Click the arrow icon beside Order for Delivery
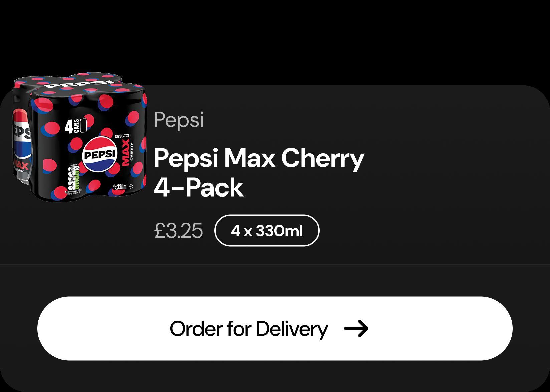This screenshot has height=392, width=550. tap(356, 329)
